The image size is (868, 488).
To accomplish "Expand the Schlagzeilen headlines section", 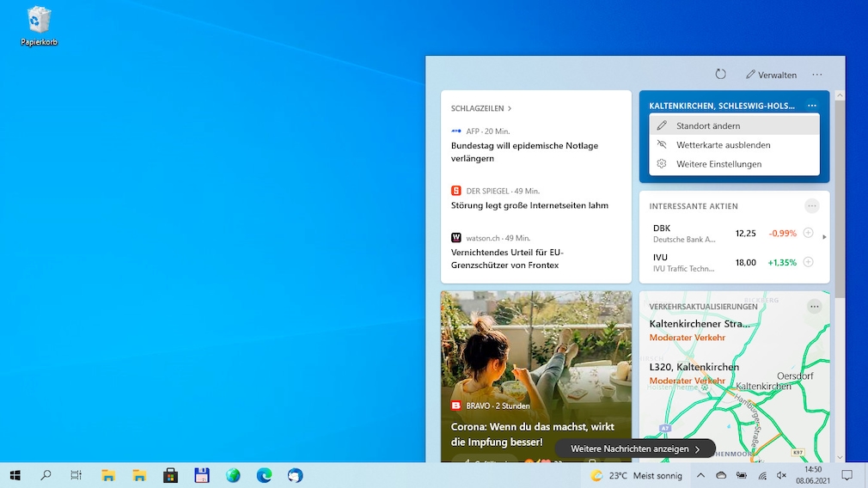I will click(481, 109).
